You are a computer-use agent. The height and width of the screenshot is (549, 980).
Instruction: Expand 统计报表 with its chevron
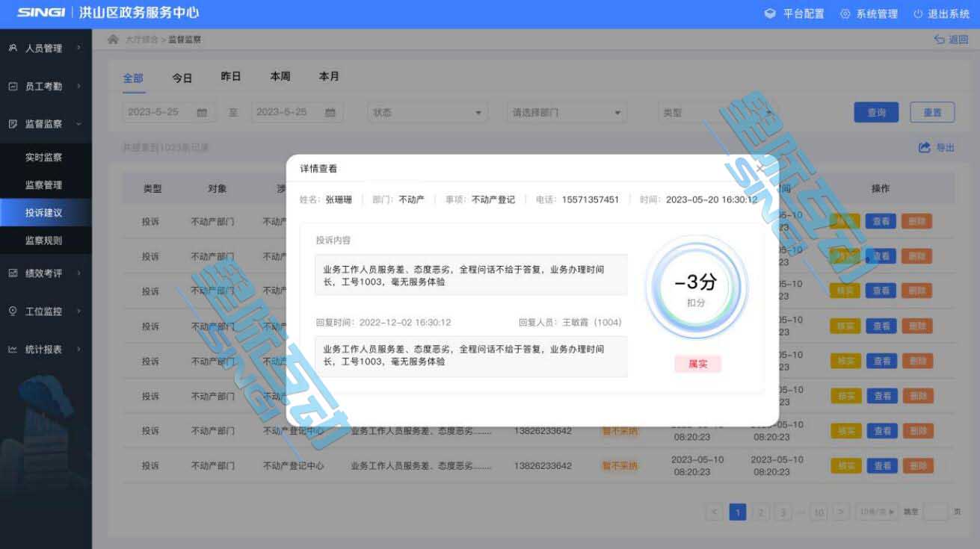pos(78,350)
